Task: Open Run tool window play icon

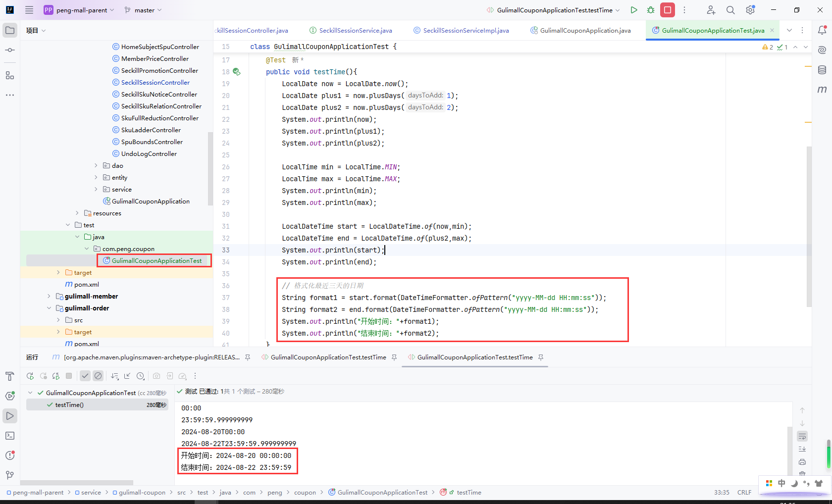Action: pos(10,416)
